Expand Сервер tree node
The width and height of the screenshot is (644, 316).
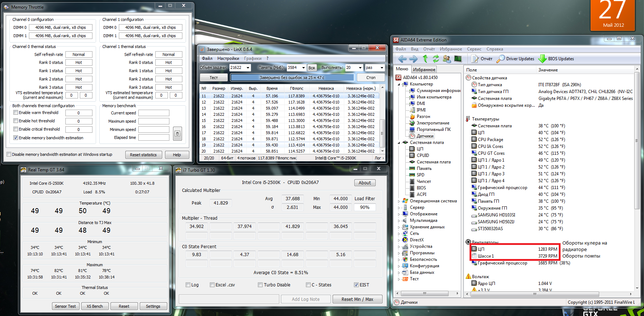point(399,208)
